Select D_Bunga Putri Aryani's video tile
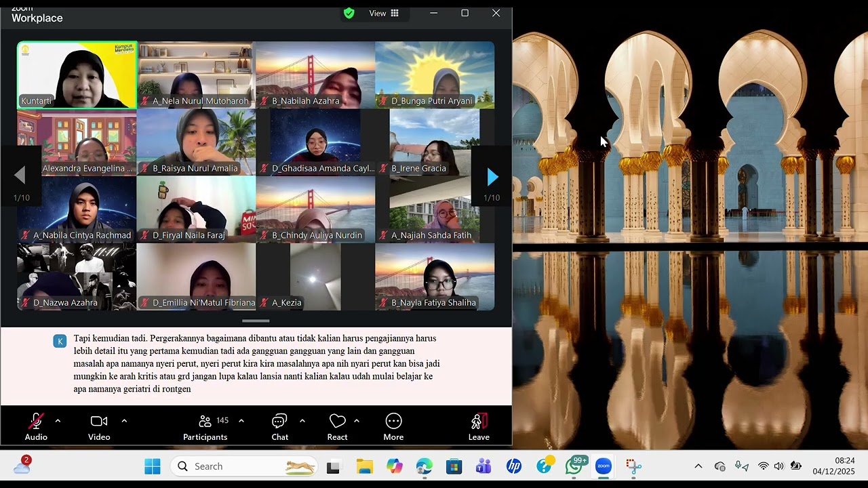Viewport: 868px width, 488px height. 435,75
